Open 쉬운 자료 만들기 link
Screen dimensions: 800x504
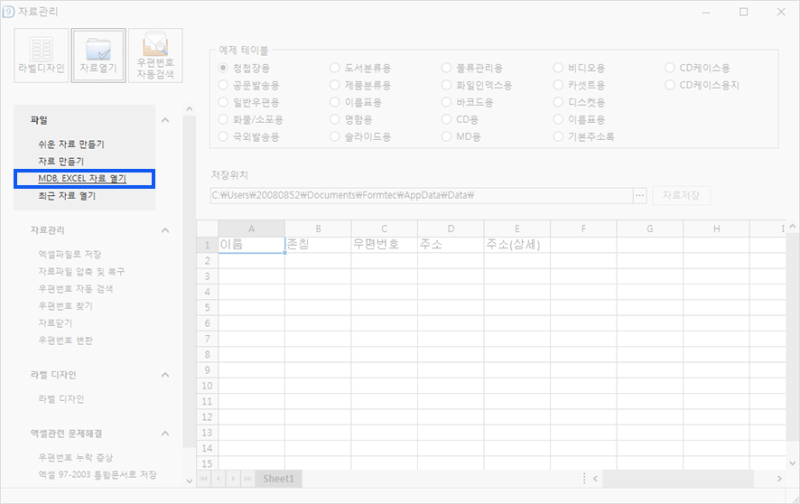coord(71,144)
